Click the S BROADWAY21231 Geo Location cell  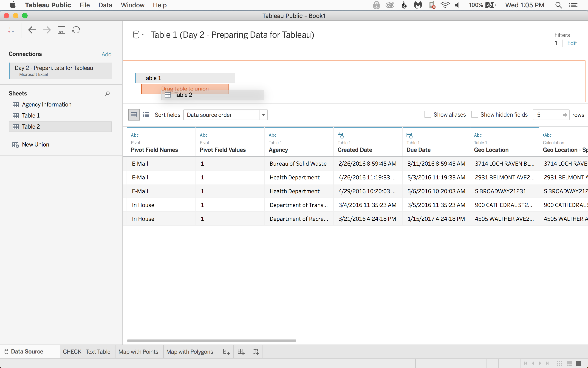click(x=504, y=191)
